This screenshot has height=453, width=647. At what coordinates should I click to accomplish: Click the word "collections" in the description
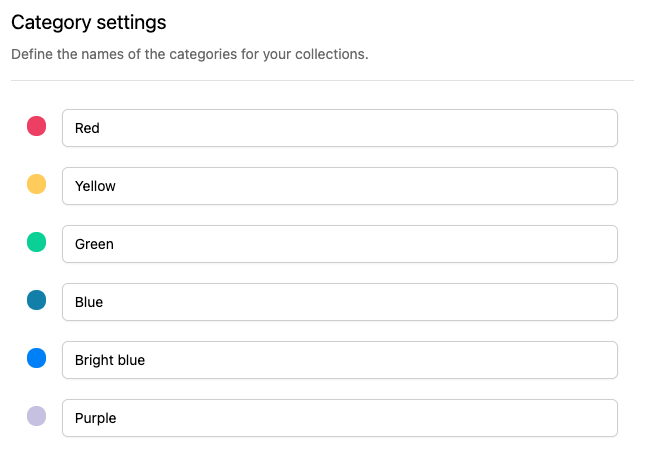point(331,53)
